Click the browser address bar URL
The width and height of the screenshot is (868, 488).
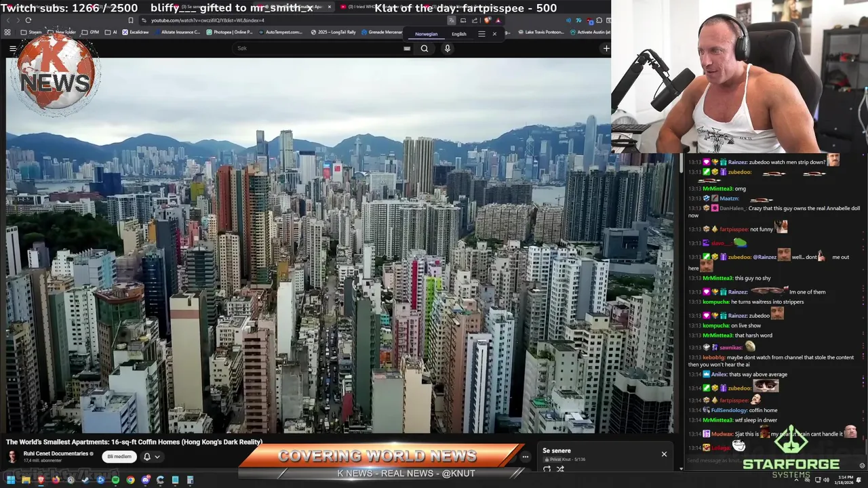point(208,20)
